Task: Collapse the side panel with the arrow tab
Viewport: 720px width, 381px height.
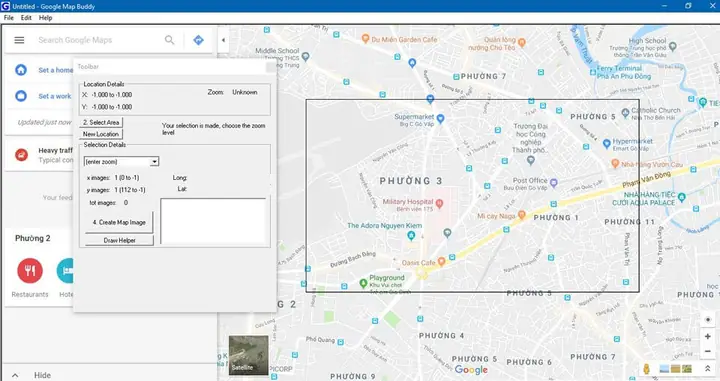Action: click(x=223, y=40)
